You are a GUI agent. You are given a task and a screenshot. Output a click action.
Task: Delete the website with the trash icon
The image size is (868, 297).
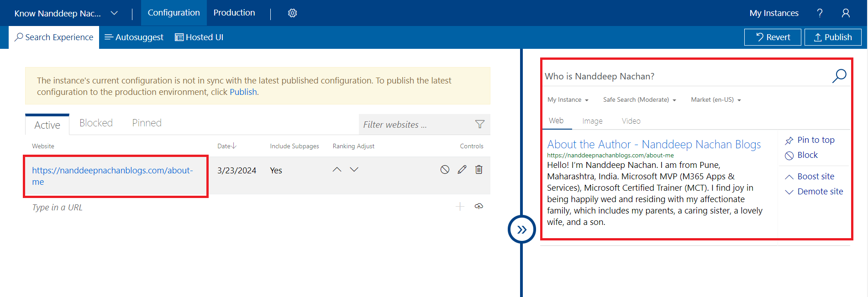point(479,170)
